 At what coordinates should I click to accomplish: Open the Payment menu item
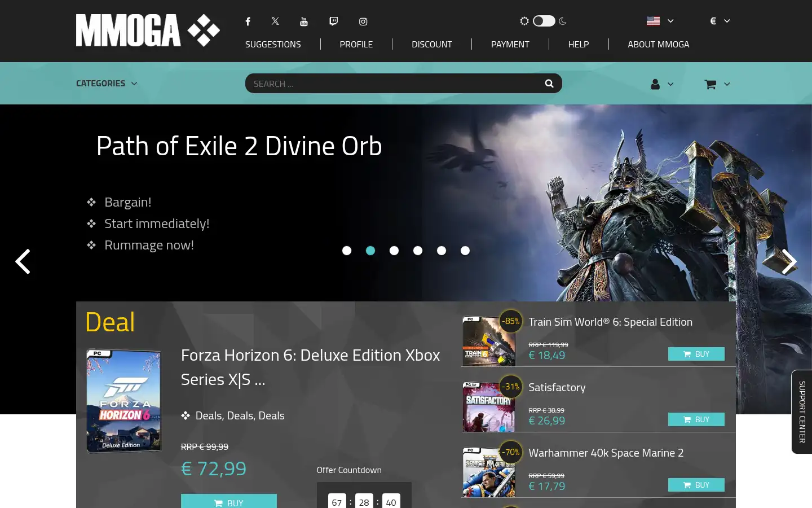[x=510, y=44]
